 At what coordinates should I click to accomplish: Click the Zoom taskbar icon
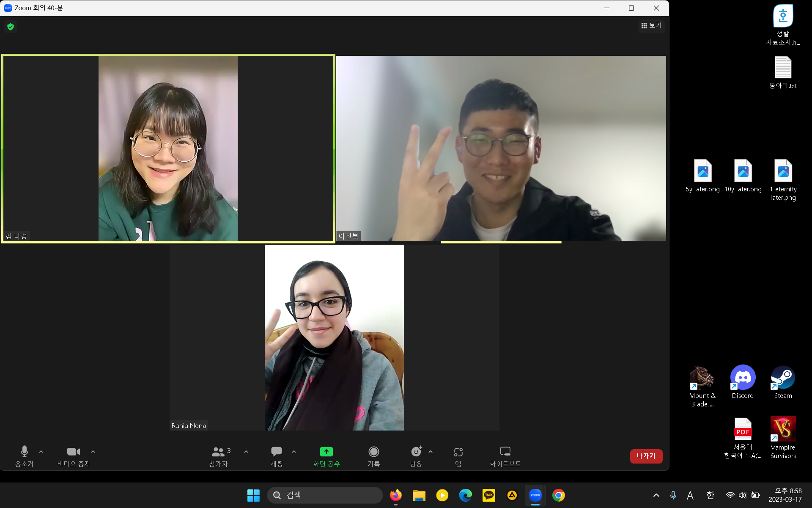click(x=535, y=495)
